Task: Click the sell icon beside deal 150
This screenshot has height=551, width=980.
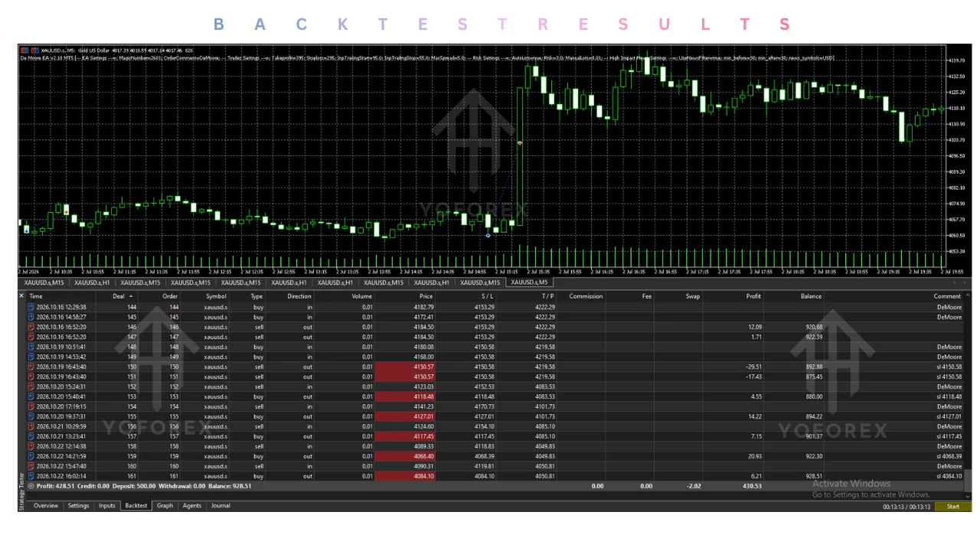Action: 31,367
